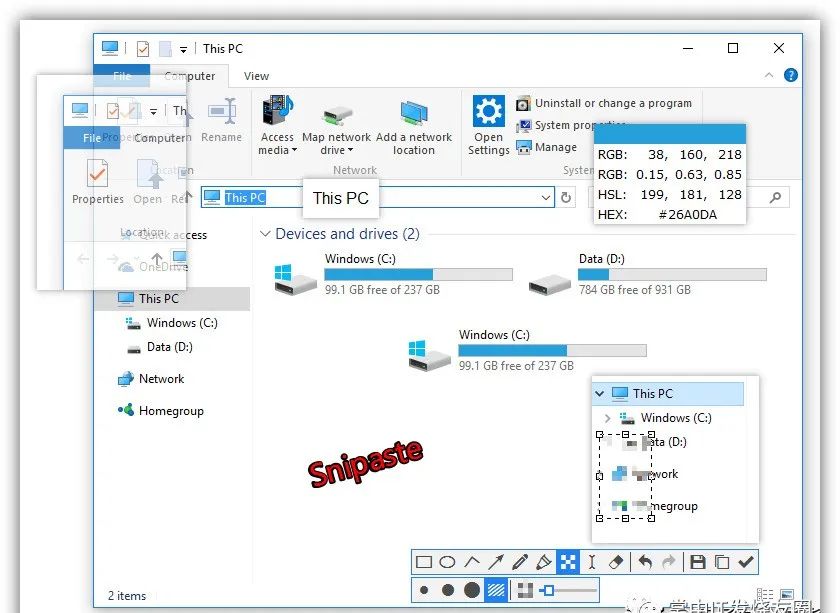Click Properties icon in the quick access toolbar
This screenshot has height=613, width=840.
point(143,49)
